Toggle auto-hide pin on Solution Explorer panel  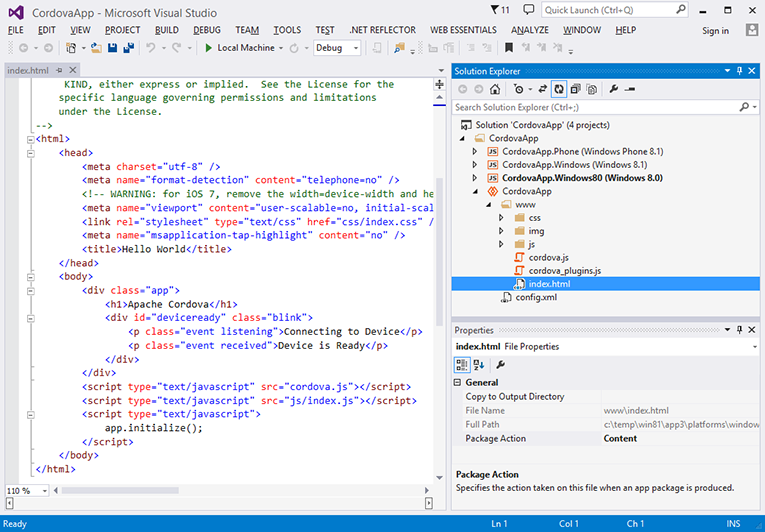pyautogui.click(x=738, y=71)
